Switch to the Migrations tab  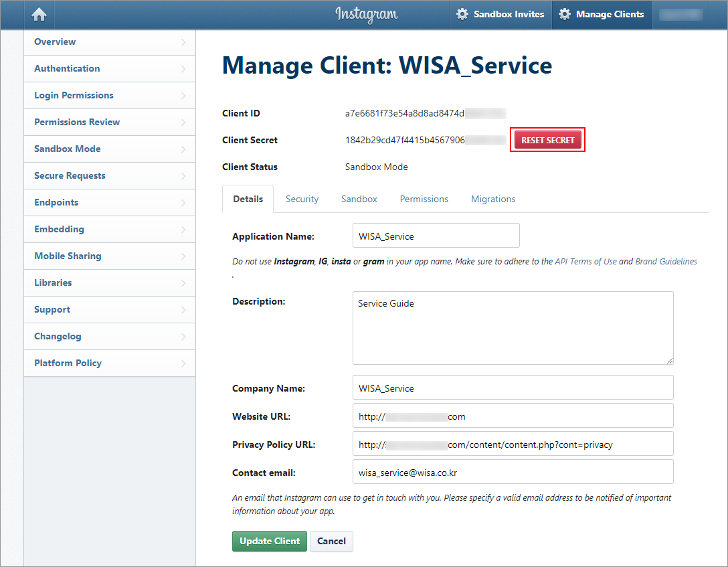tap(493, 199)
